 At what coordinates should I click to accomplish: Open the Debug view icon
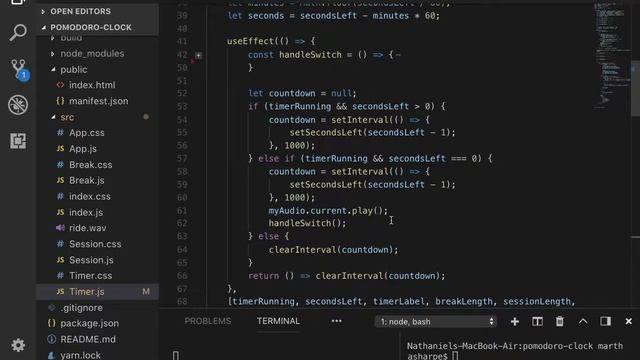[x=18, y=105]
